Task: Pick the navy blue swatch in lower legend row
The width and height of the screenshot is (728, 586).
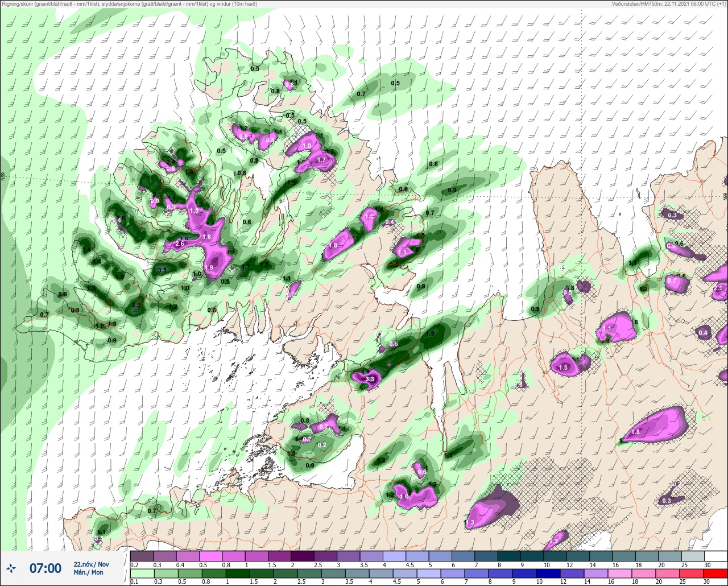Action: [548, 573]
